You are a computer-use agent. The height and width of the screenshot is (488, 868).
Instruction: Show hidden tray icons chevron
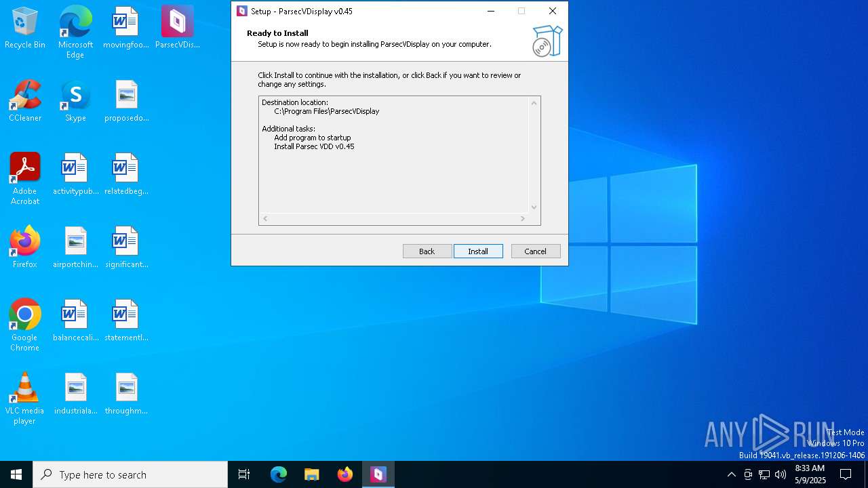(731, 474)
